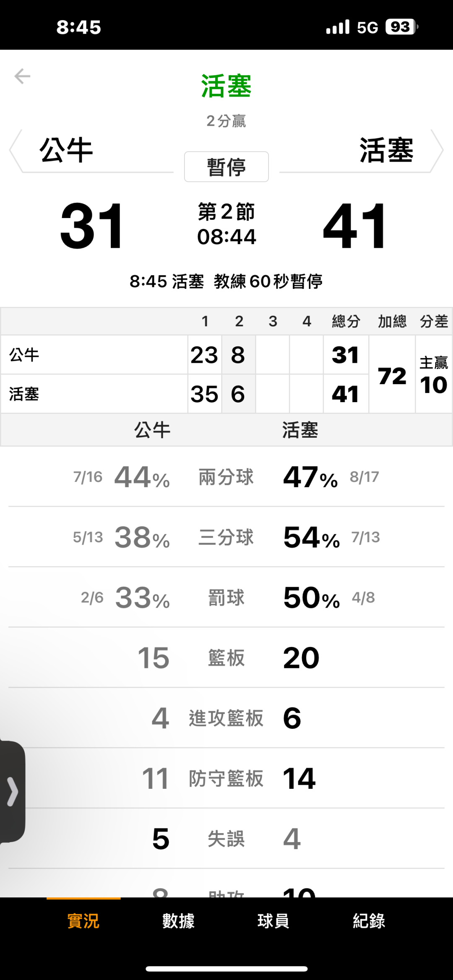
Task: Tap the 進攻籃板 stat row label
Action: tap(226, 718)
